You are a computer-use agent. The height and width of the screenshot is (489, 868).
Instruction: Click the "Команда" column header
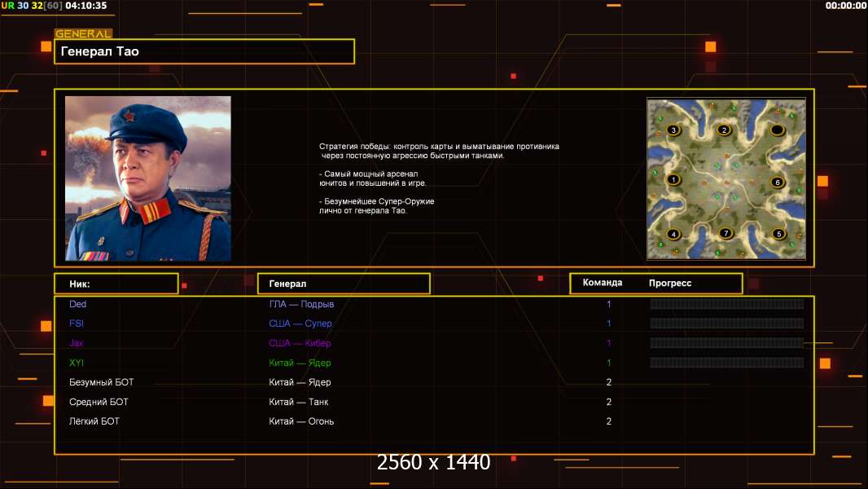603,283
